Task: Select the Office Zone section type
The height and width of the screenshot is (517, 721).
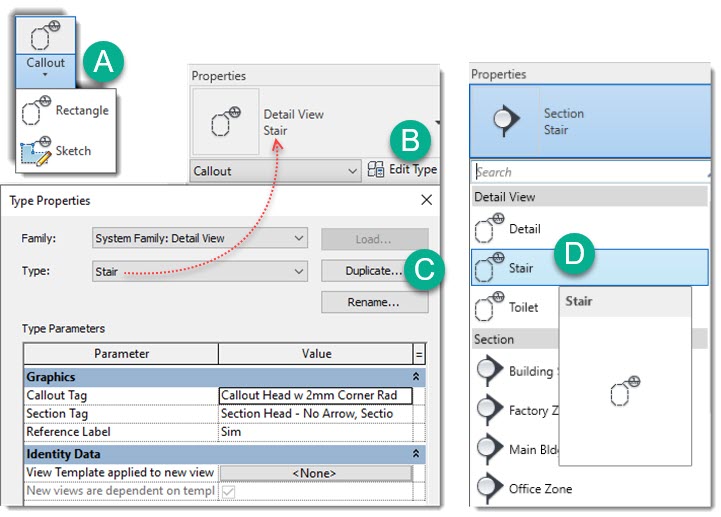Action: tap(540, 489)
